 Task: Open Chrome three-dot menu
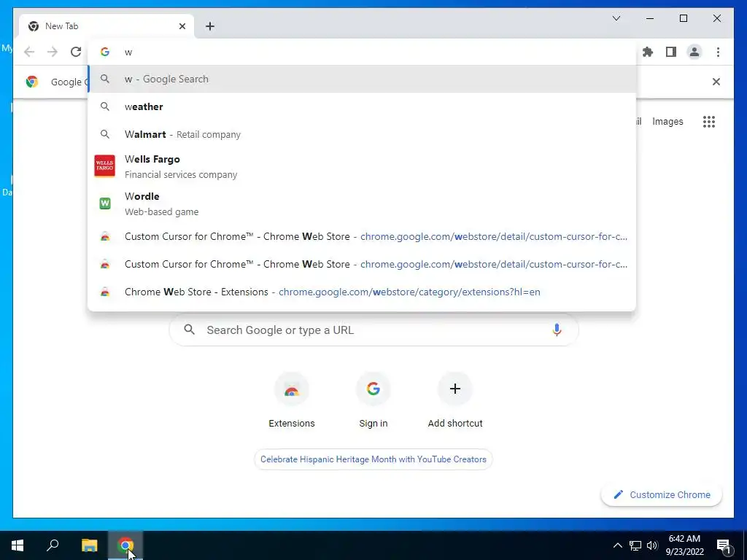point(718,52)
